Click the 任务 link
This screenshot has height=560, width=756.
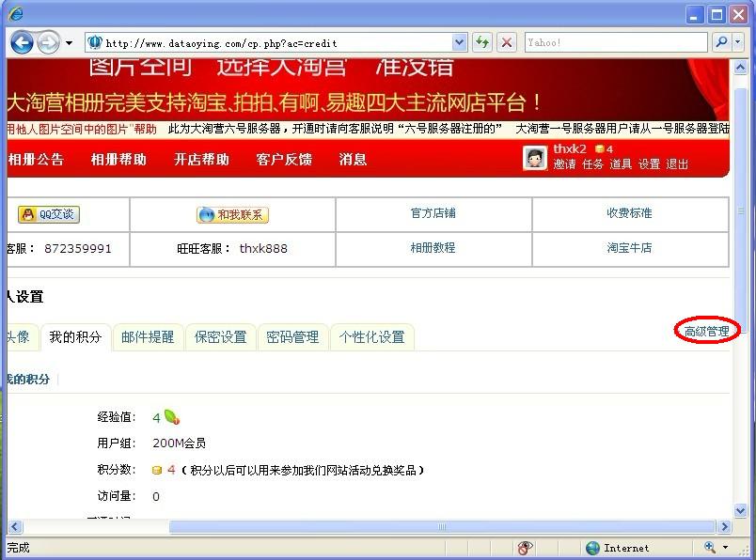[x=592, y=164]
